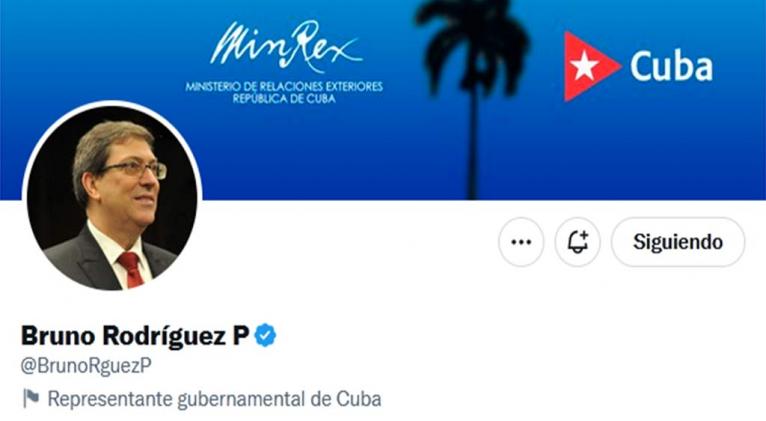Click the MinRex signature logo in banner
This screenshot has width=766, height=421.
(286, 45)
